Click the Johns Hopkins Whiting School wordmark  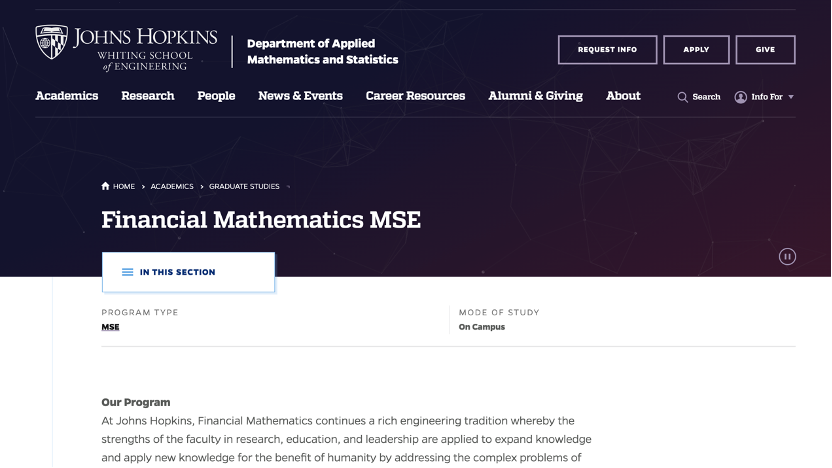point(145,49)
